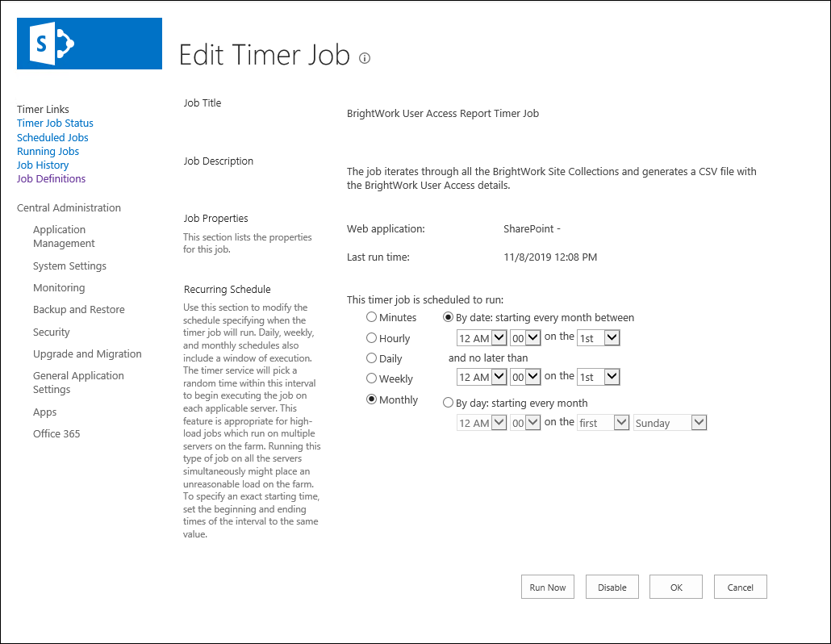Viewport: 831px width, 644px height.
Task: Click the Cancel button
Action: (741, 587)
